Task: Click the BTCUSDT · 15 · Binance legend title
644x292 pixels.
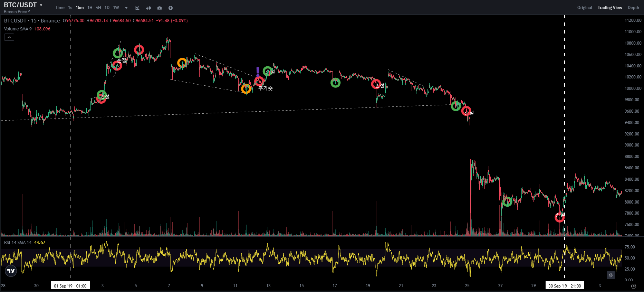Action: 32,21
